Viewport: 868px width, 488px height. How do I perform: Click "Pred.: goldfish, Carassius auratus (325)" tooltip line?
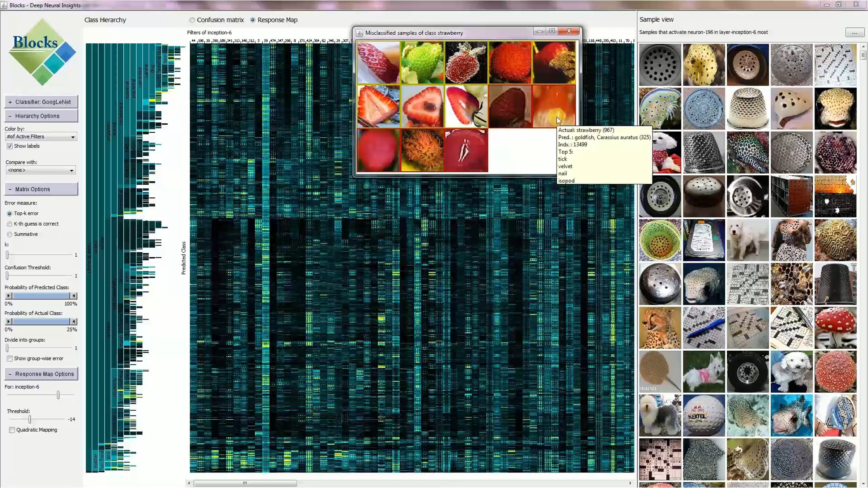(604, 137)
